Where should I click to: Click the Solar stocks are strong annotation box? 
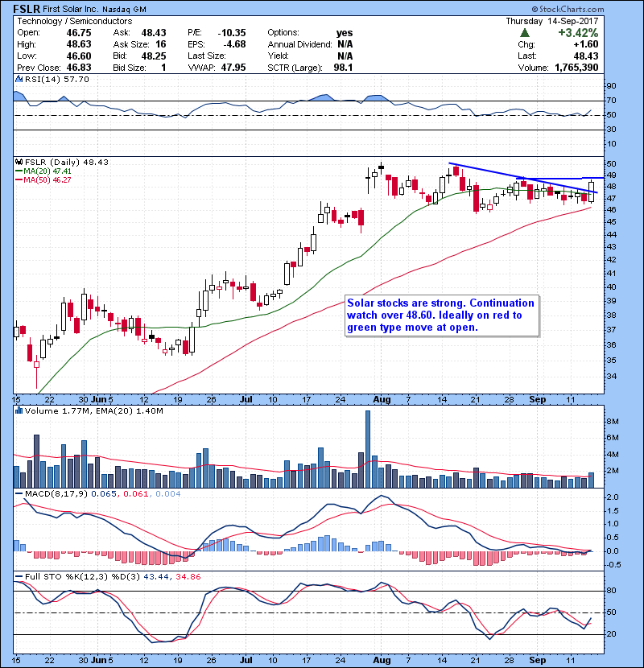442,315
